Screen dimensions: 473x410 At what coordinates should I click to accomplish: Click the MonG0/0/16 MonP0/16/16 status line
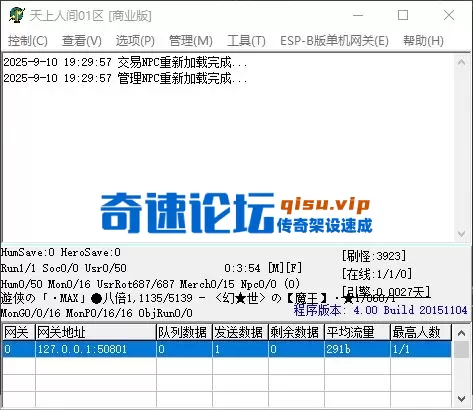(x=97, y=313)
